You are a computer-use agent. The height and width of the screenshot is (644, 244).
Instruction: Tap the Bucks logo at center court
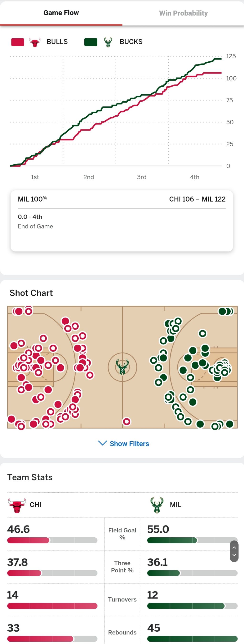pyautogui.click(x=122, y=367)
